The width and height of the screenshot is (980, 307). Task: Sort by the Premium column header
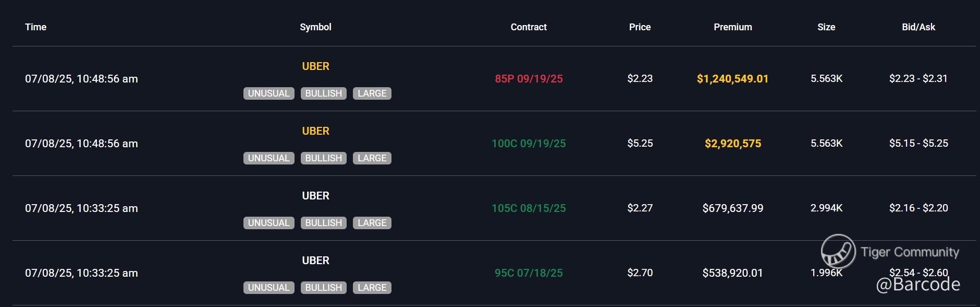732,27
